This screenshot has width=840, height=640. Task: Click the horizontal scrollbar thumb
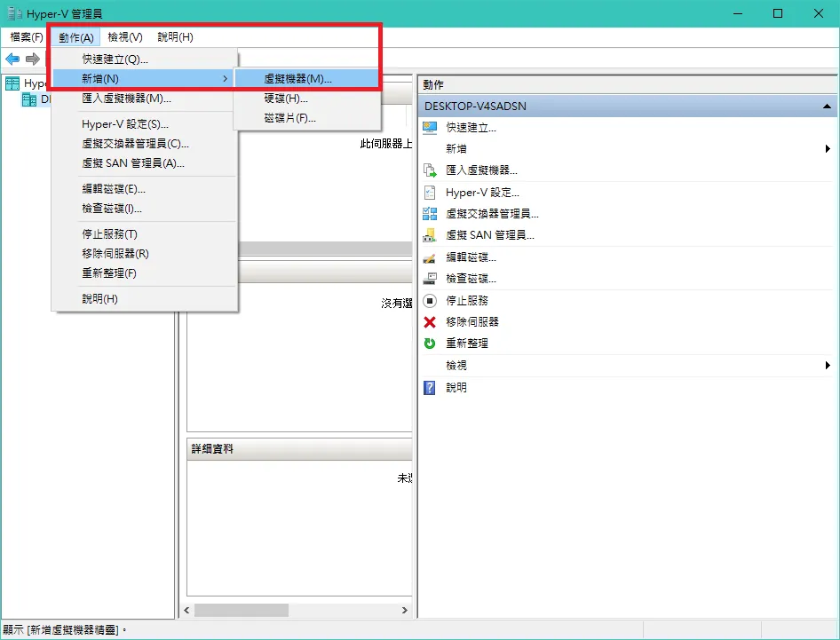(x=241, y=610)
